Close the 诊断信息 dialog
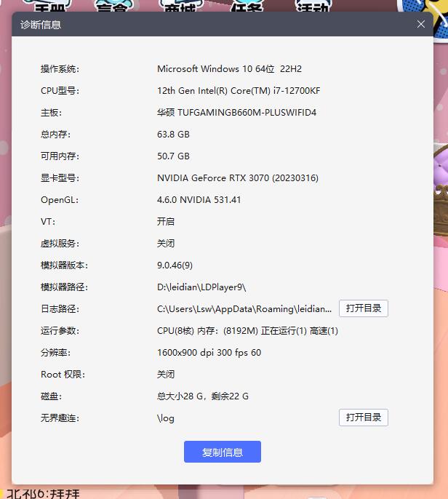Image resolution: width=448 pixels, height=499 pixels. pos(421,24)
